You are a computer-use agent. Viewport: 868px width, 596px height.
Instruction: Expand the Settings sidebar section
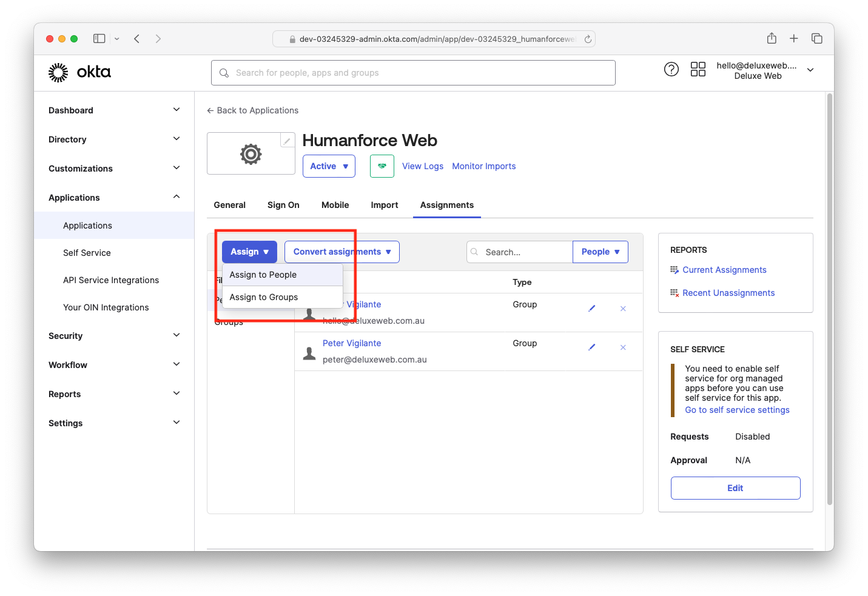pyautogui.click(x=177, y=423)
